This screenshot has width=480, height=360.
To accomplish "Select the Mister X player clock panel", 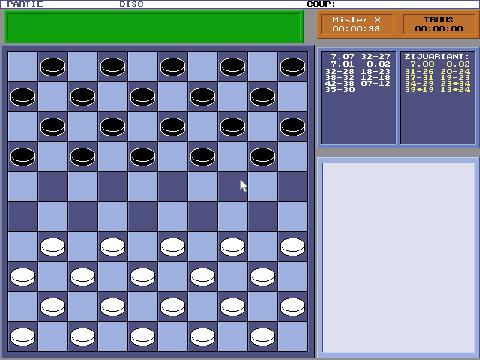I will coord(356,24).
